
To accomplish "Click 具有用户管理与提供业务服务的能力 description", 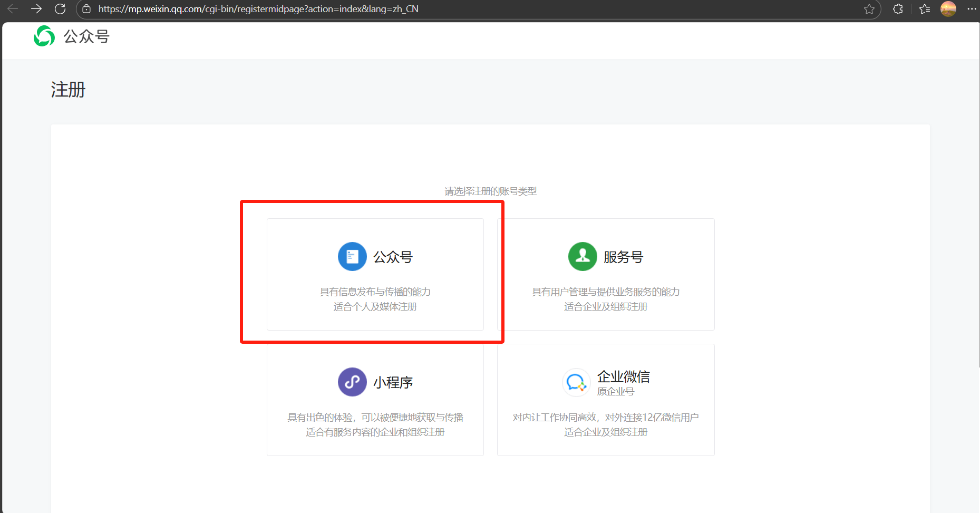I will pyautogui.click(x=606, y=292).
